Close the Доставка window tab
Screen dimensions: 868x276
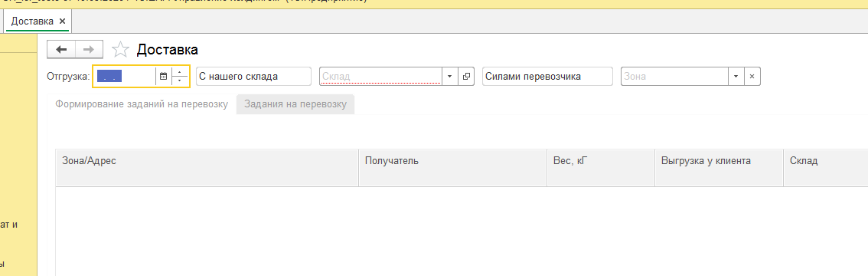(x=62, y=21)
